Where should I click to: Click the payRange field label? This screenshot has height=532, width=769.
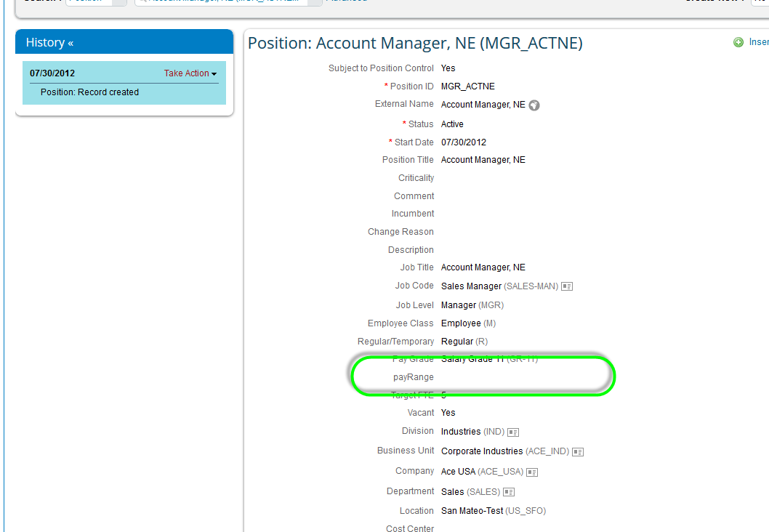[x=414, y=377]
